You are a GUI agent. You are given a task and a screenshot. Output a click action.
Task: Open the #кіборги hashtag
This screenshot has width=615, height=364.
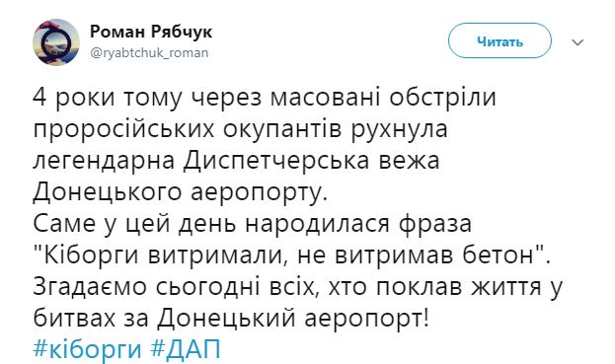[87, 348]
